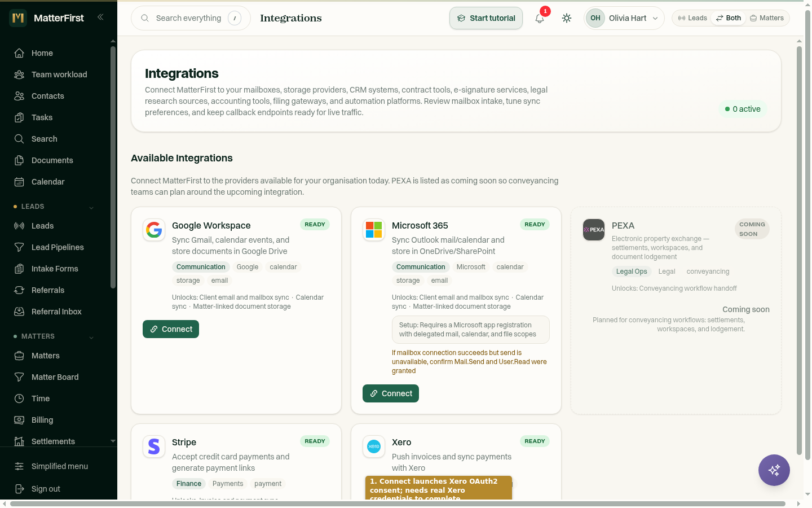The width and height of the screenshot is (812, 508).
Task: Click the Team workload people icon
Action: pos(19,75)
